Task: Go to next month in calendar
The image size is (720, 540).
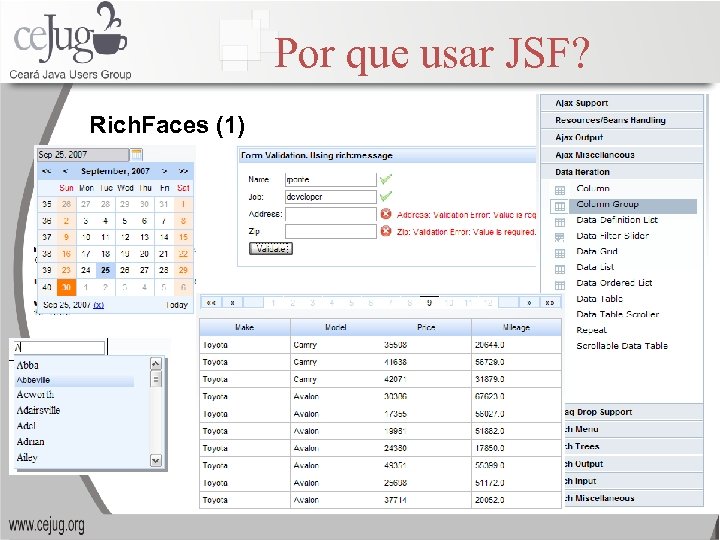Action: tap(164, 171)
